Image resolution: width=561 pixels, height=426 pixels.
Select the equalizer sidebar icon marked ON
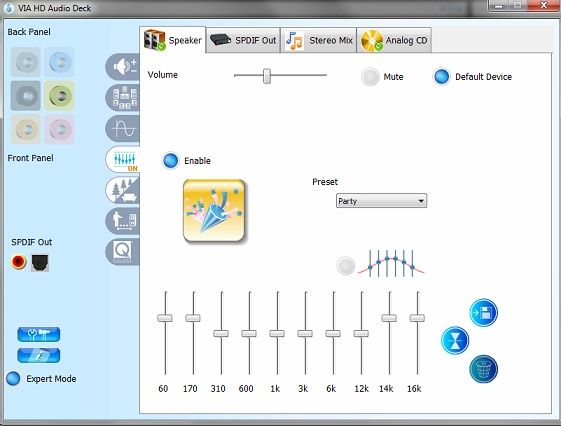[122, 160]
